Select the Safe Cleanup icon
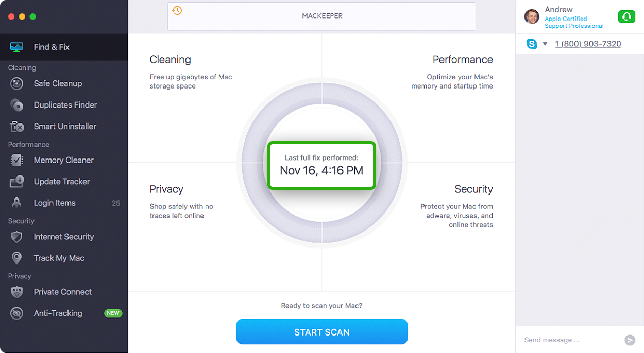This screenshot has height=353, width=644. pos(17,83)
